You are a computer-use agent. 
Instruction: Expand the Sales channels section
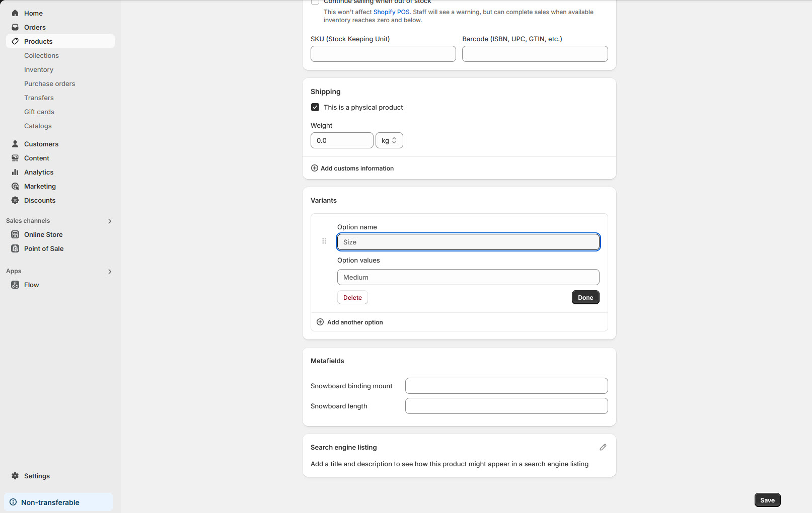pos(110,221)
